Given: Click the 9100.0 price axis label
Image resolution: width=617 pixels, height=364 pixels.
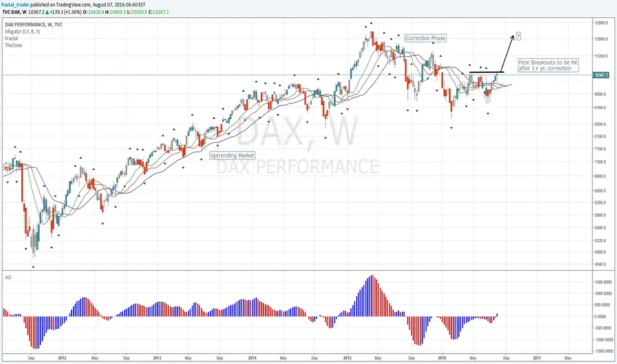Looking at the screenshot, I should click(601, 107).
